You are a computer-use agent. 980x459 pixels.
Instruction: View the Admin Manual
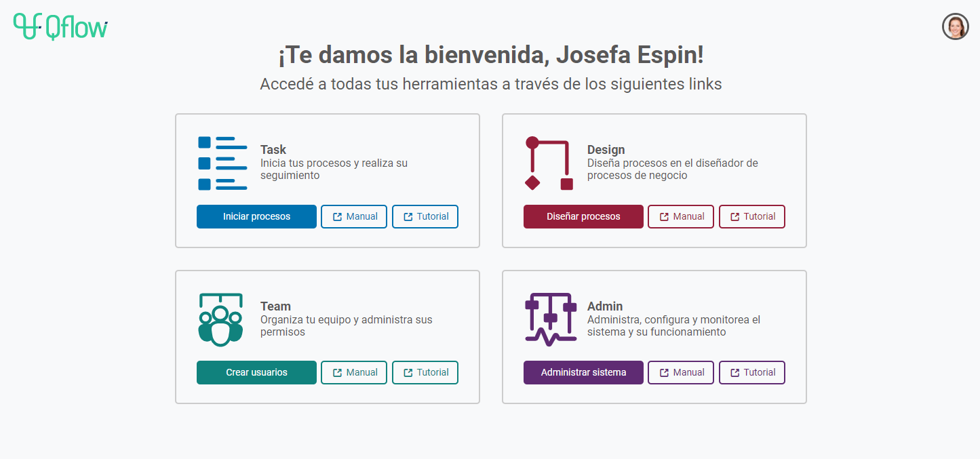coord(681,373)
